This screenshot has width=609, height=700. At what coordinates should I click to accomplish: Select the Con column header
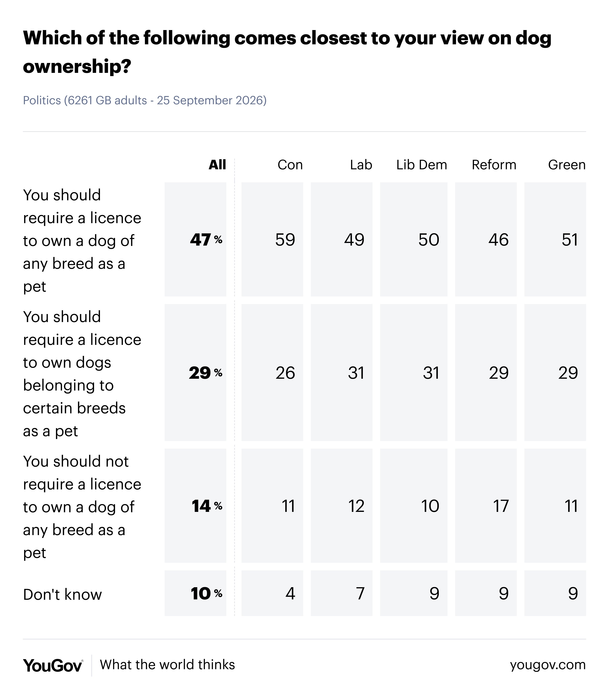[x=290, y=165]
